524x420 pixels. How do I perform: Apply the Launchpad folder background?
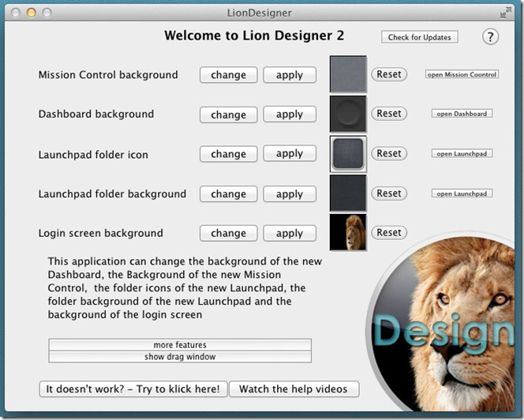[x=290, y=194]
